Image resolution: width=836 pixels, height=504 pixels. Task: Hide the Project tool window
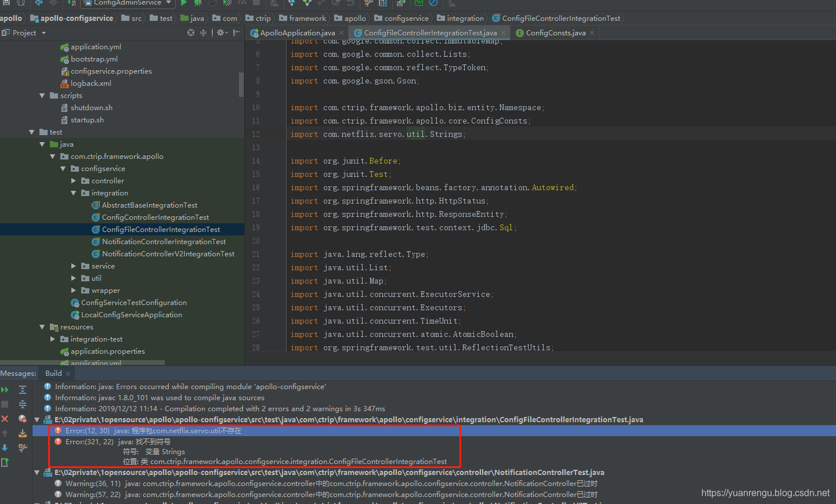tap(236, 33)
